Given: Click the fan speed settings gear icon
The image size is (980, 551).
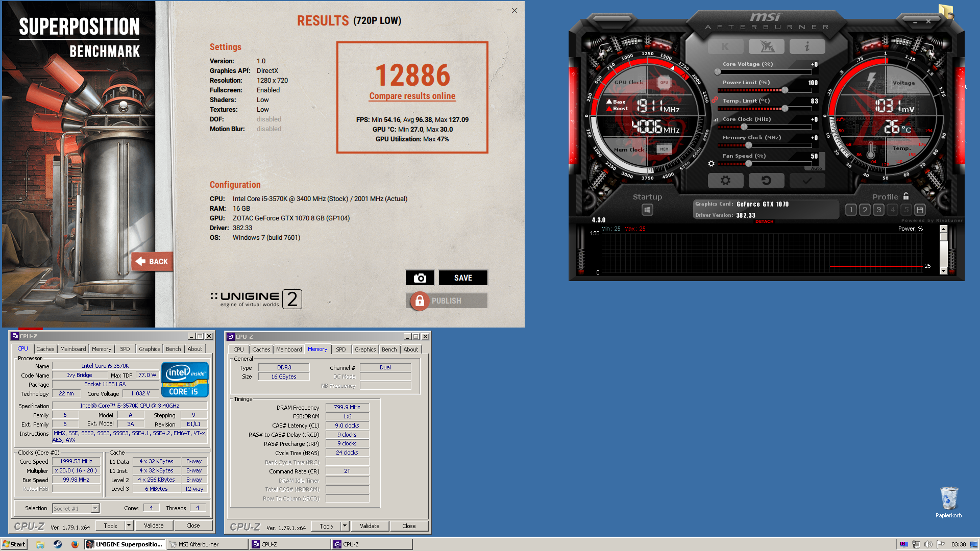Looking at the screenshot, I should click(x=711, y=164).
